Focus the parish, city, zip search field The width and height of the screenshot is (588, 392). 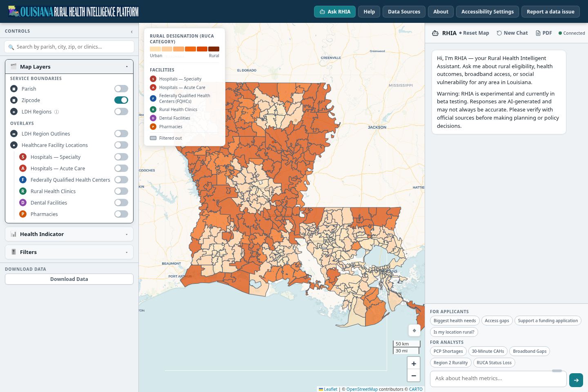(x=69, y=47)
